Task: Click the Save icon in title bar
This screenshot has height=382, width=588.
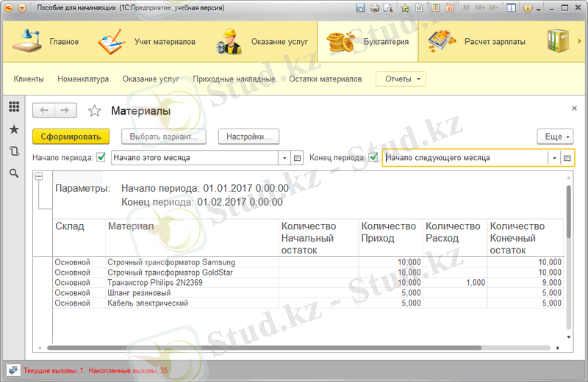Action: 360,8
